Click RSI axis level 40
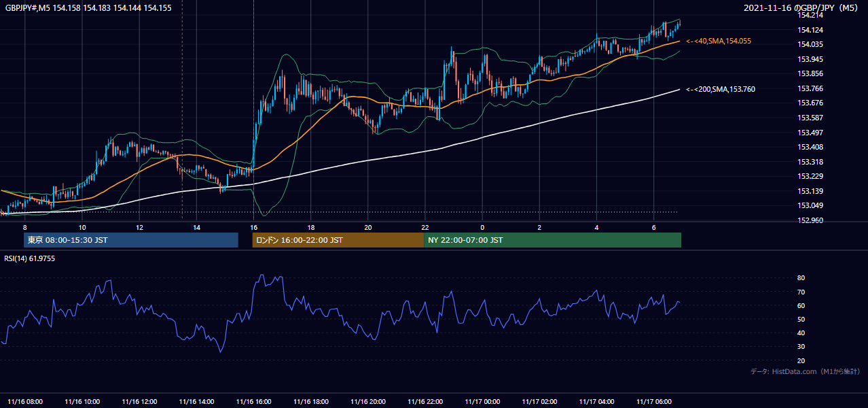This screenshot has height=408, width=868. (x=801, y=333)
